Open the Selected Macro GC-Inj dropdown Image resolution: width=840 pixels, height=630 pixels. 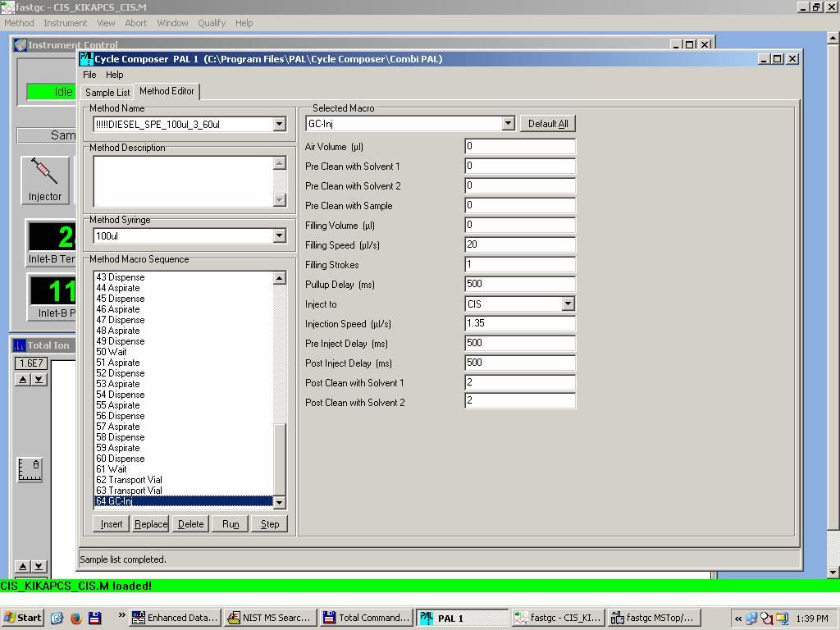(x=509, y=124)
